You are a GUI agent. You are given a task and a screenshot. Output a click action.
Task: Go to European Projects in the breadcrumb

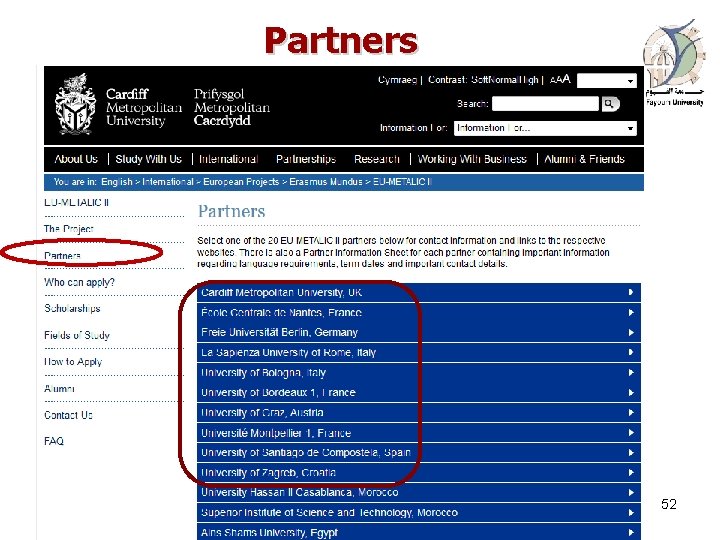[x=241, y=182]
